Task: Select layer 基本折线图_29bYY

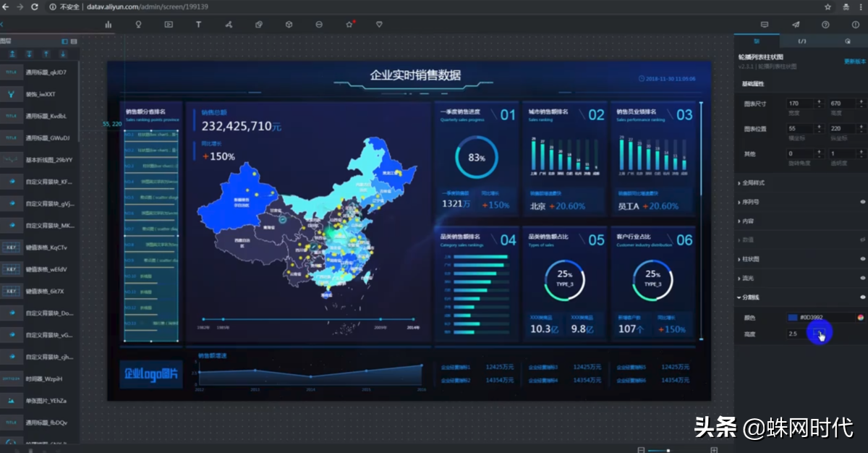Action: (x=39, y=160)
